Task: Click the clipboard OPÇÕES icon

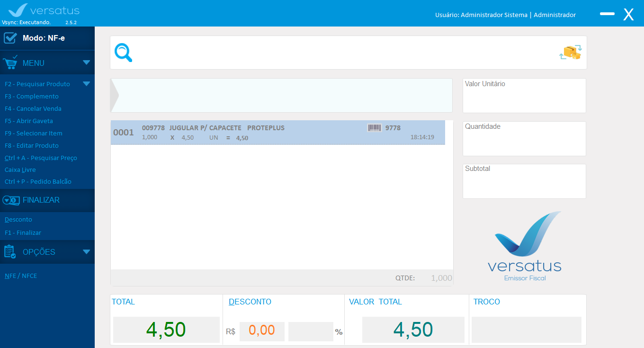Action: pos(10,251)
